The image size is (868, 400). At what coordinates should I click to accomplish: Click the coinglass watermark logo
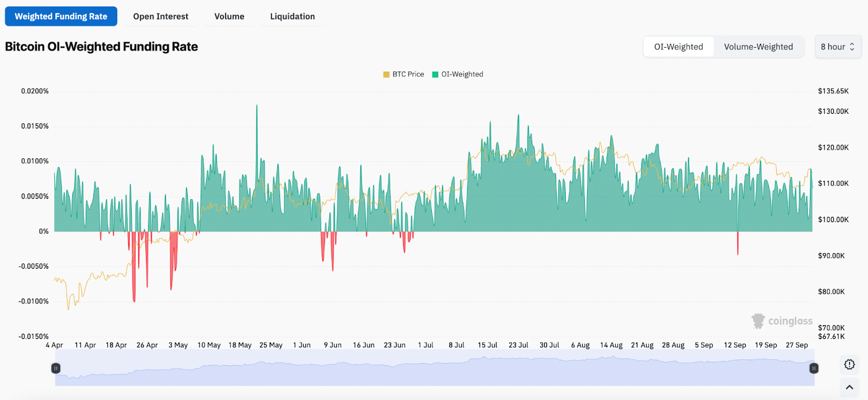[x=782, y=321]
